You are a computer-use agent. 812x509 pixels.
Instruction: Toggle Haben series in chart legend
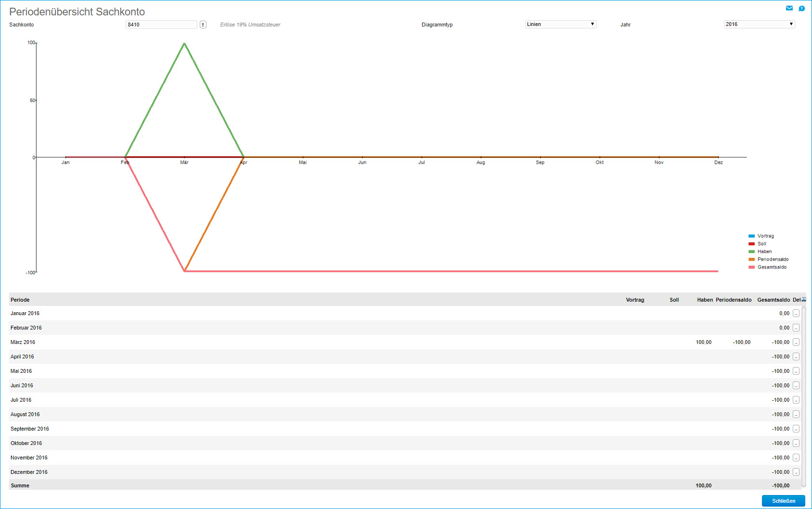tap(764, 252)
